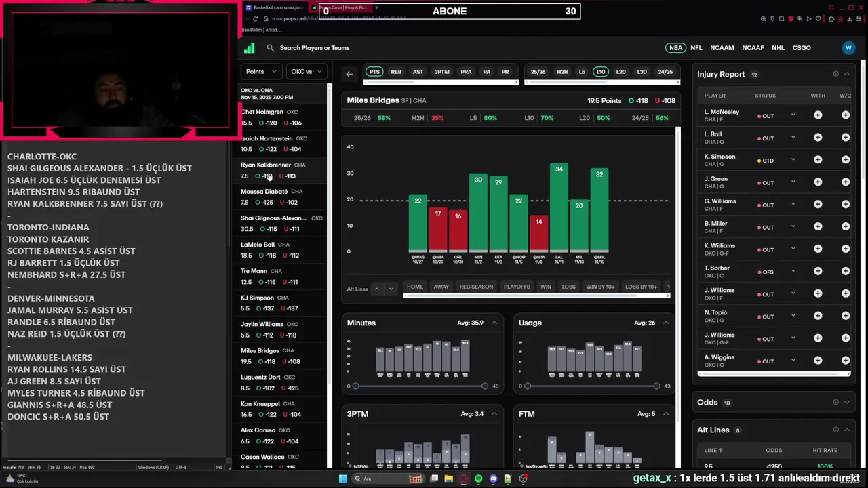Image resolution: width=868 pixels, height=488 pixels.
Task: Add L. Ball to WITH filter
Action: click(818, 138)
